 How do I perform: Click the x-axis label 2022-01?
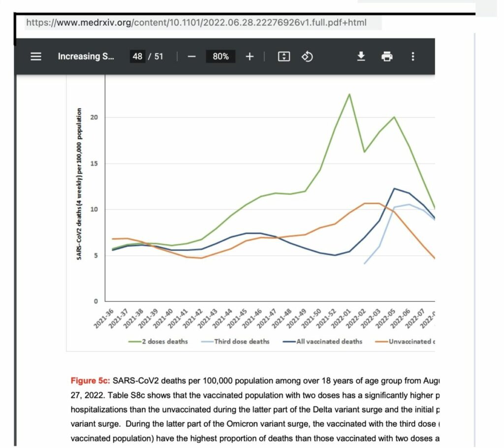[341, 319]
